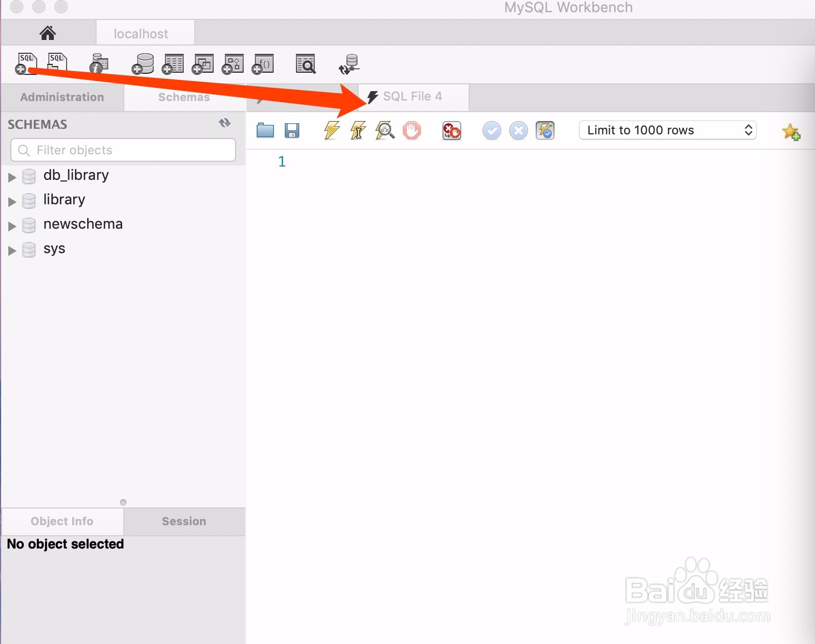Image resolution: width=815 pixels, height=644 pixels.
Task: Toggle auto-commit mode
Action: 545,131
